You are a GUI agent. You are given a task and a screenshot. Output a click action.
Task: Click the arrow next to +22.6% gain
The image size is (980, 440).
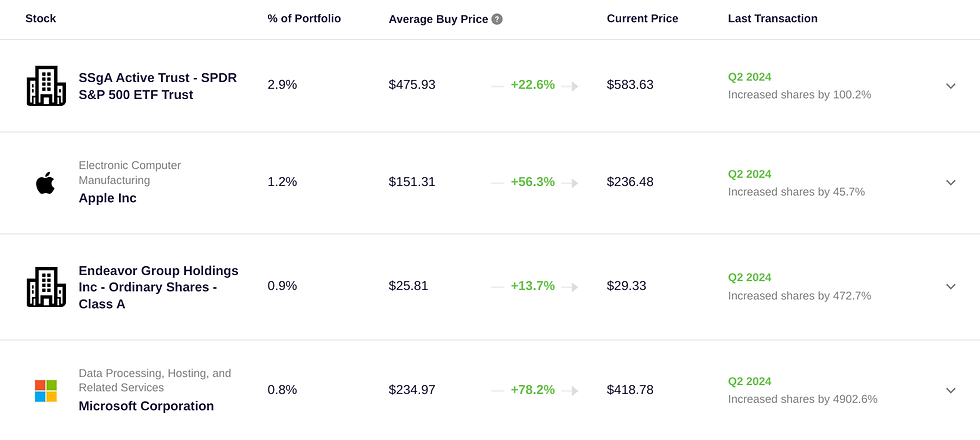pyautogui.click(x=570, y=86)
